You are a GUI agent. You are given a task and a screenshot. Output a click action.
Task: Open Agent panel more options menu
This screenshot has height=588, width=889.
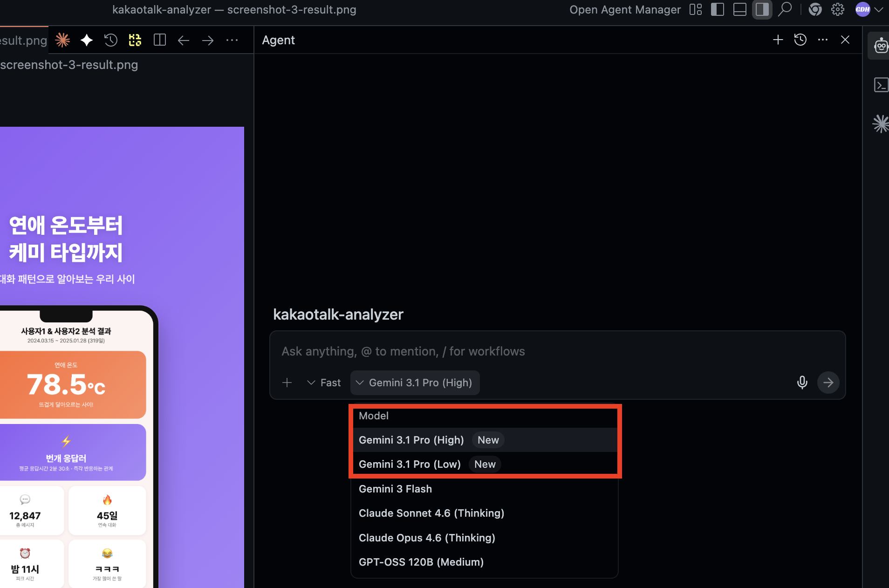click(823, 40)
